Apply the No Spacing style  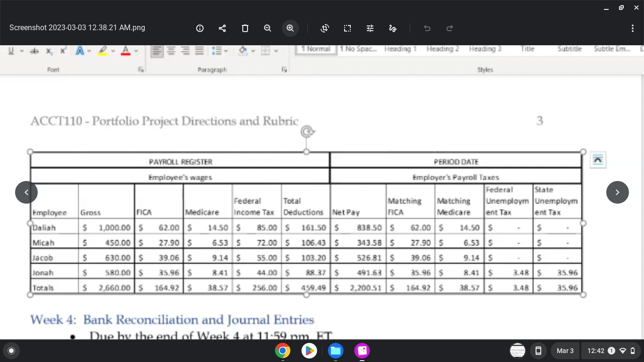(x=358, y=49)
